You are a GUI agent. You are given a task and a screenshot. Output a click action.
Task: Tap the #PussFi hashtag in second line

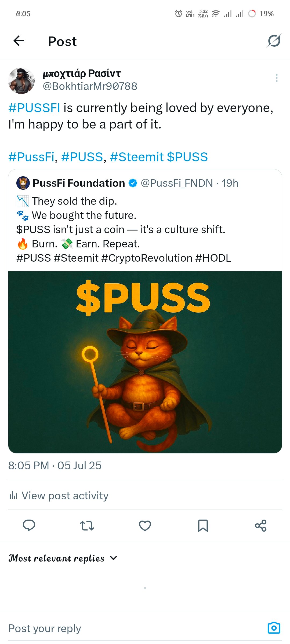[x=31, y=157]
